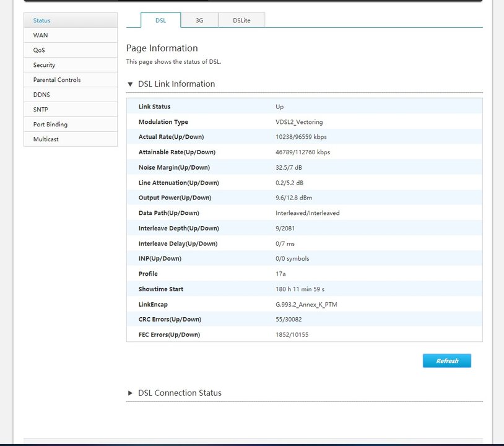Viewport: 504px width, 446px height.
Task: Click the CRC Errors value 55/30082
Action: coord(290,320)
